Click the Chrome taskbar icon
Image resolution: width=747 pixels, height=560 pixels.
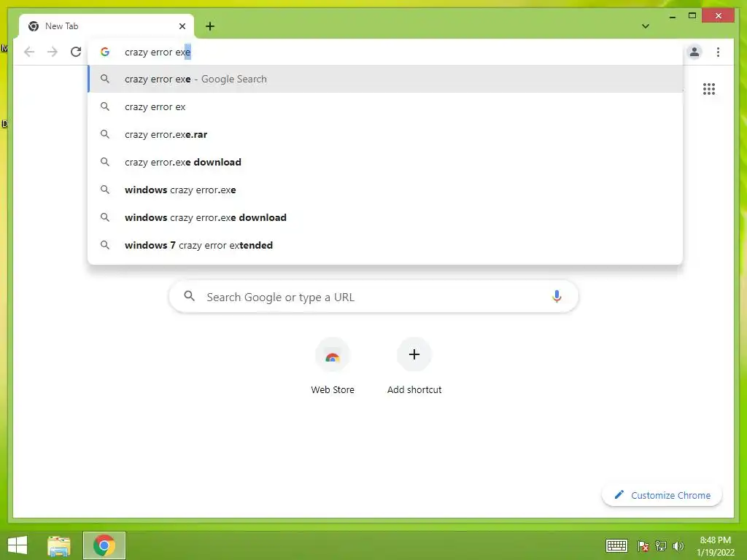click(x=104, y=545)
